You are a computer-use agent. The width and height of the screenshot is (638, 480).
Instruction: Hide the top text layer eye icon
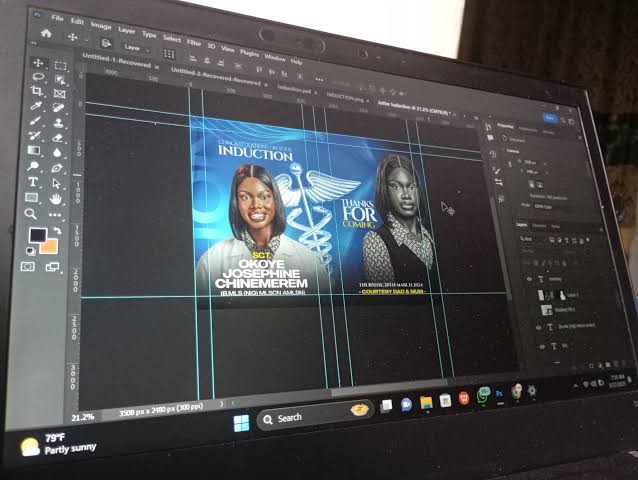coord(529,279)
